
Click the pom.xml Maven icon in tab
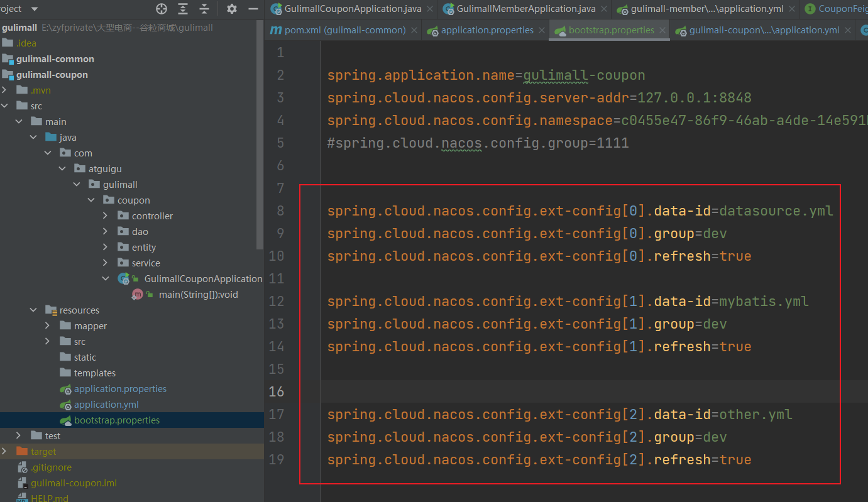pos(275,30)
